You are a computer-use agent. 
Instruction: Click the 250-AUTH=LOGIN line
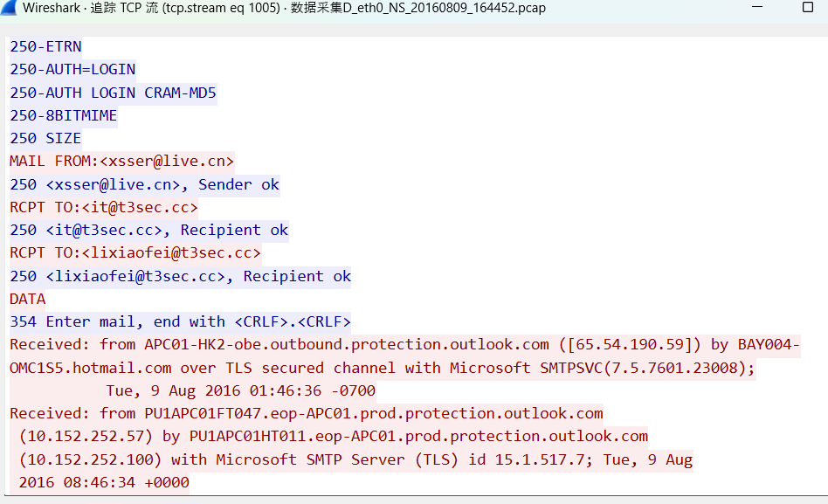72,69
